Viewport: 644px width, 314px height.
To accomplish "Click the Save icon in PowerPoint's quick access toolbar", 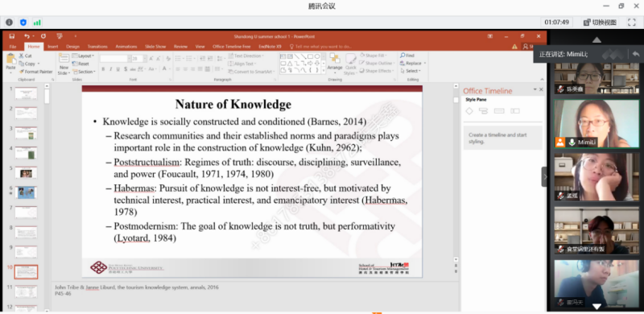I will click(x=12, y=36).
